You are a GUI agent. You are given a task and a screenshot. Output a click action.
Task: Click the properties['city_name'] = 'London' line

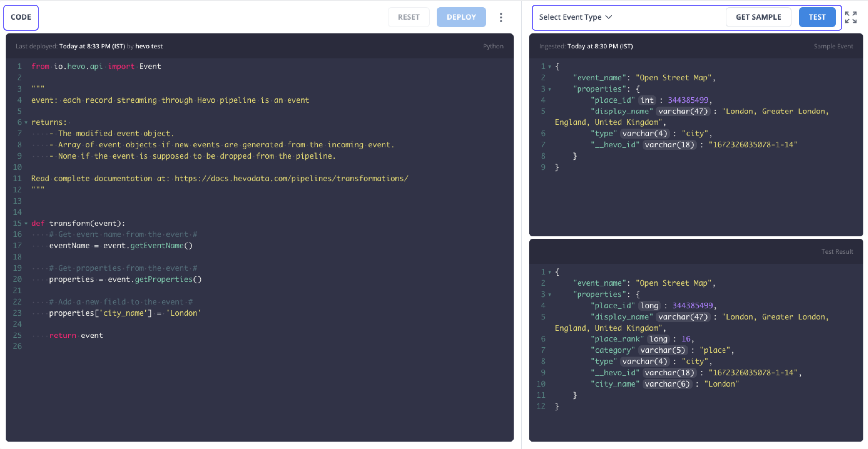pyautogui.click(x=126, y=313)
